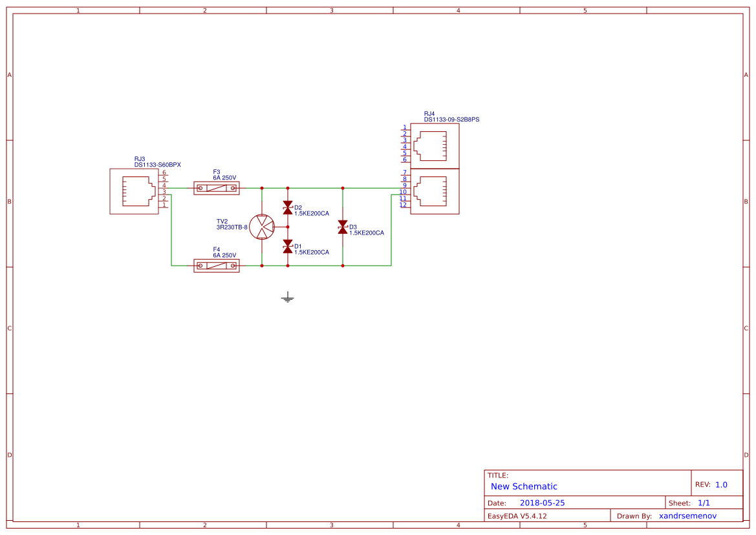The width and height of the screenshot is (756, 535).
Task: Select the 3R230TB-8 part label
Action: (231, 227)
